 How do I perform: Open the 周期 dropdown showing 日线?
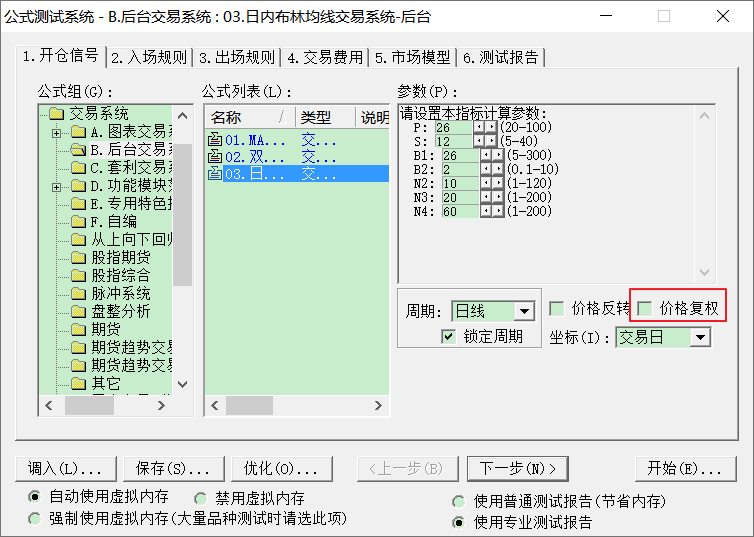[524, 311]
